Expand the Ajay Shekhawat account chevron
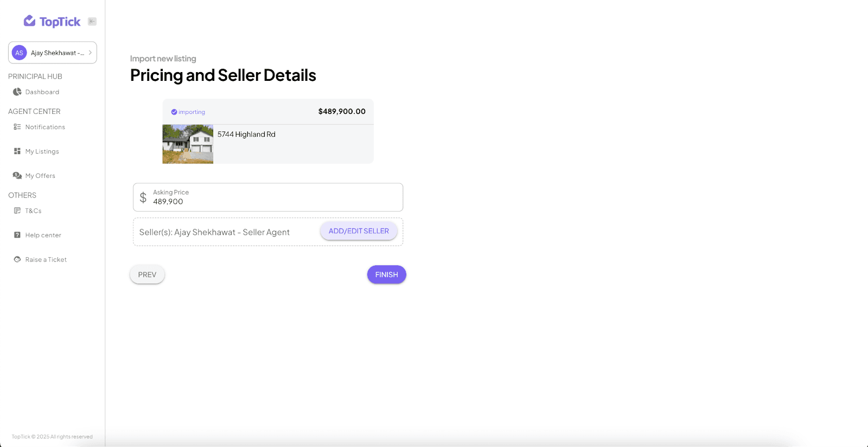Image resolution: width=868 pixels, height=447 pixels. click(90, 53)
